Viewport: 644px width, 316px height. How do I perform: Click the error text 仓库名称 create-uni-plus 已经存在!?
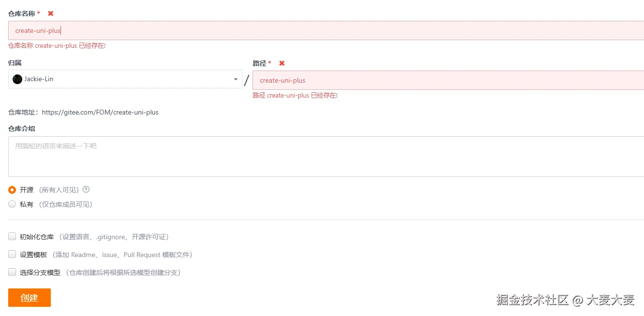tap(57, 46)
